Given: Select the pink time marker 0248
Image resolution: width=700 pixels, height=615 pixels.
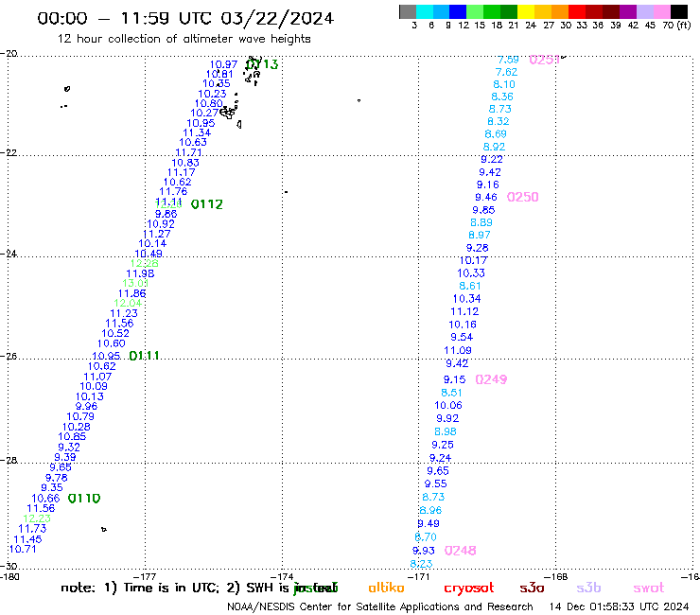Looking at the screenshot, I should click(x=461, y=551).
